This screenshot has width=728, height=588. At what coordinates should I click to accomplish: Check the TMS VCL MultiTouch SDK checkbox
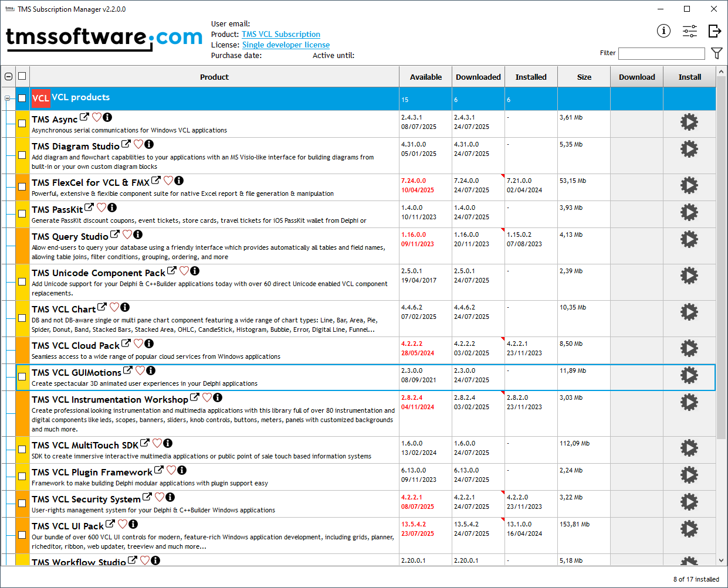[22, 449]
